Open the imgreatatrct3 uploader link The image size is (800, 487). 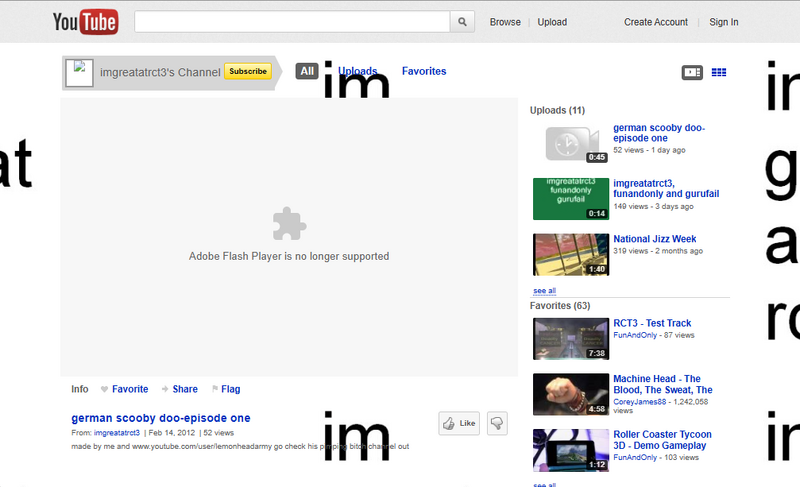(117, 433)
